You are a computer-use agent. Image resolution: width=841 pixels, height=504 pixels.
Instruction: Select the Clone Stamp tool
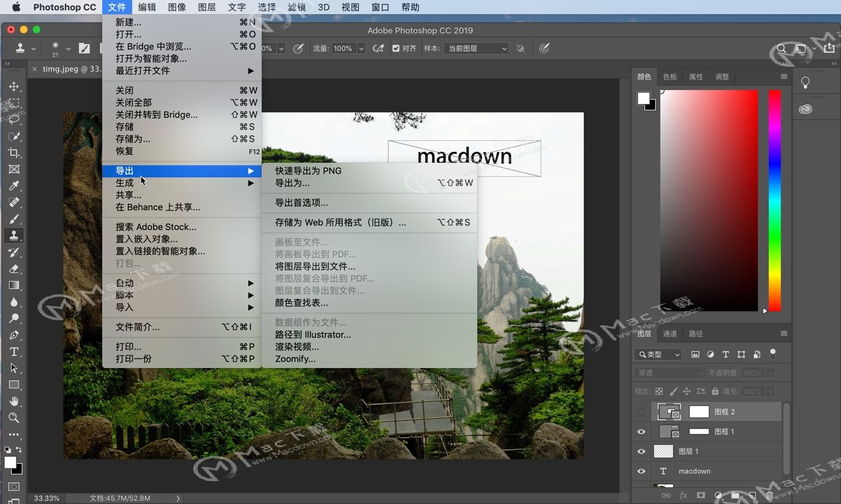tap(14, 235)
